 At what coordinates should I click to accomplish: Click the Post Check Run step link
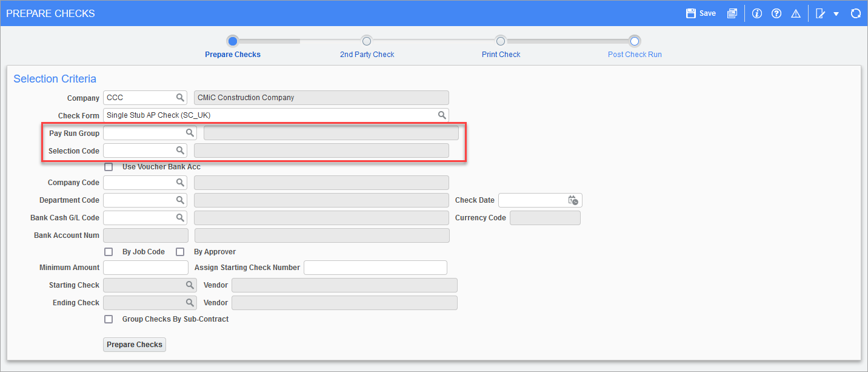coord(635,54)
